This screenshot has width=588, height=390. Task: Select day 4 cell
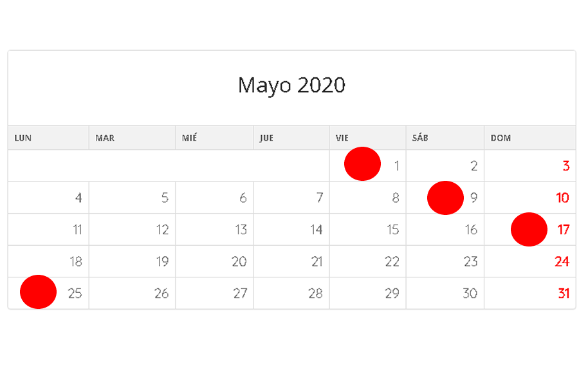point(48,198)
